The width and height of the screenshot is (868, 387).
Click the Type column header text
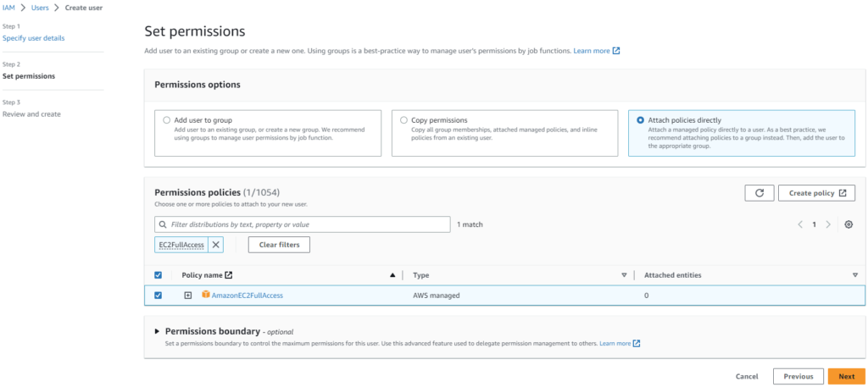420,274
